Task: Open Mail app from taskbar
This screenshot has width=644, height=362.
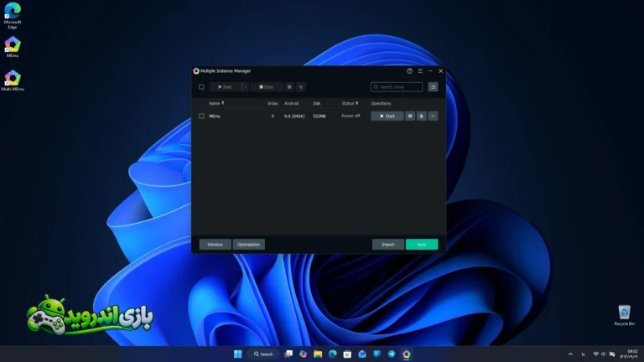Action: pos(362,354)
